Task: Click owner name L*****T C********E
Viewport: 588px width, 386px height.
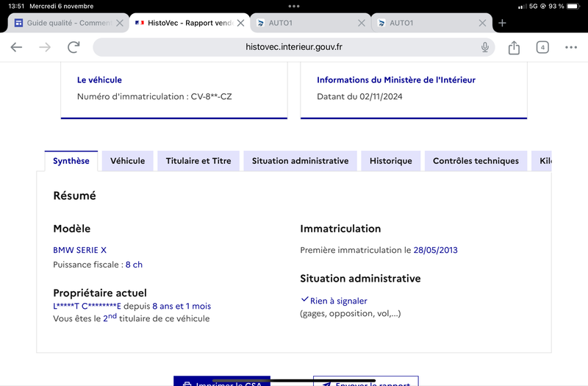Action: tap(87, 306)
